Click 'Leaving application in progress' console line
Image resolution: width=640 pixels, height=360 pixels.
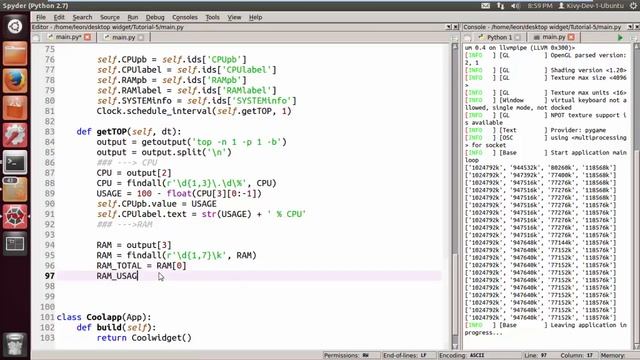(545, 329)
